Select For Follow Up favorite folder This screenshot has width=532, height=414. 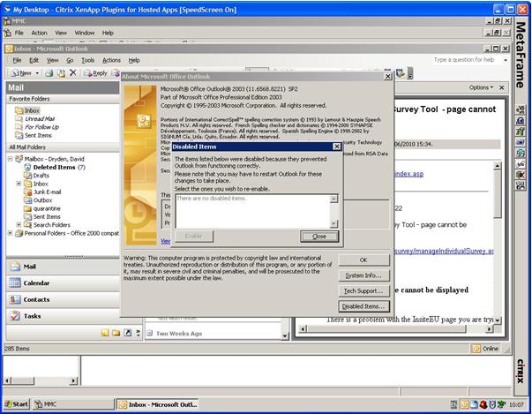(x=37, y=127)
